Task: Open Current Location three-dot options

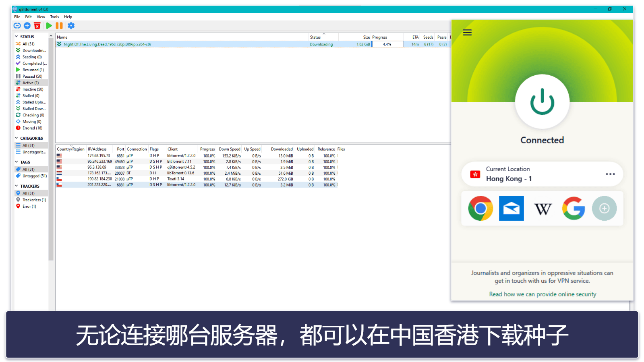Action: [x=610, y=174]
